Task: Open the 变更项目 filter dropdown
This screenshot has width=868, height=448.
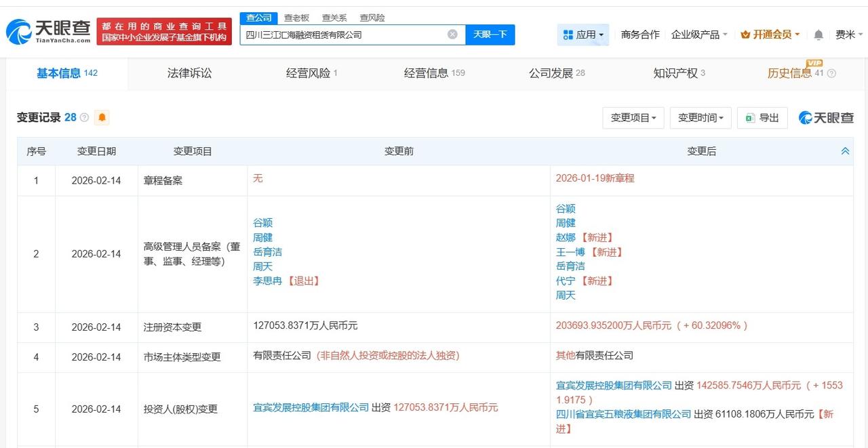Action: coord(633,117)
